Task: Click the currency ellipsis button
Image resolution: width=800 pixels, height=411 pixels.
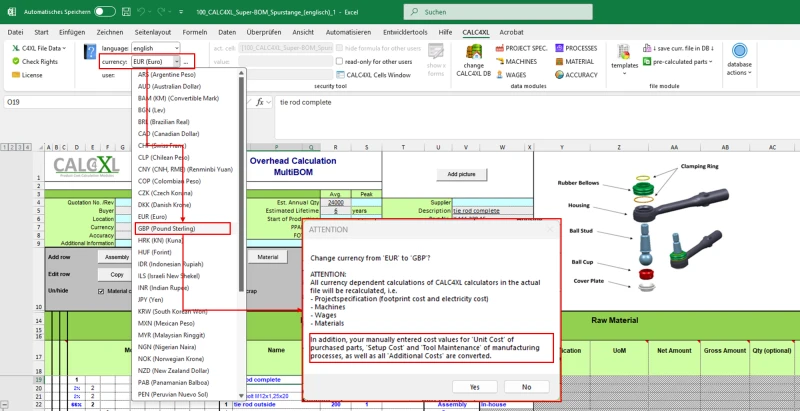Action: tap(187, 62)
